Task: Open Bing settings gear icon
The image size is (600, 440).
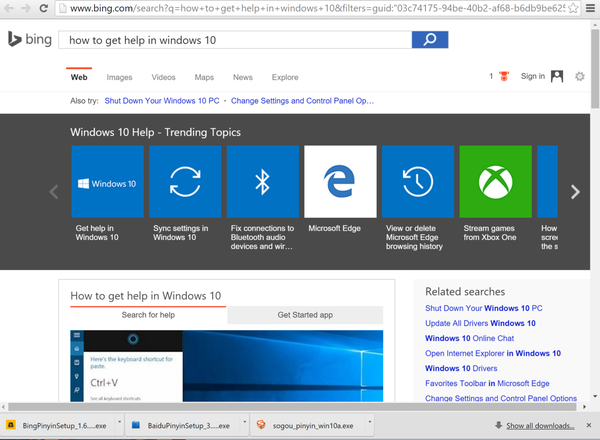Action: pyautogui.click(x=580, y=76)
